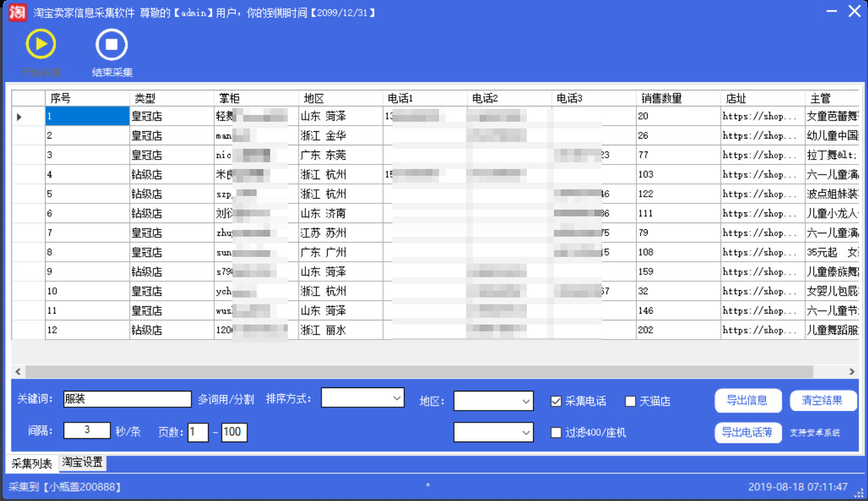This screenshot has height=501, width=868.
Task: Toggle the 采集电话 checkbox off
Action: [557, 400]
